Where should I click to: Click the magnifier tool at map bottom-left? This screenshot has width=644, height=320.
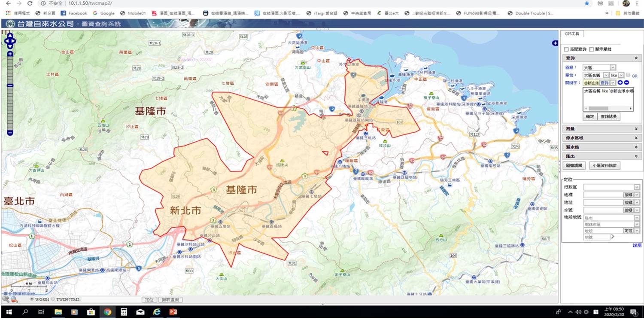pos(6,299)
